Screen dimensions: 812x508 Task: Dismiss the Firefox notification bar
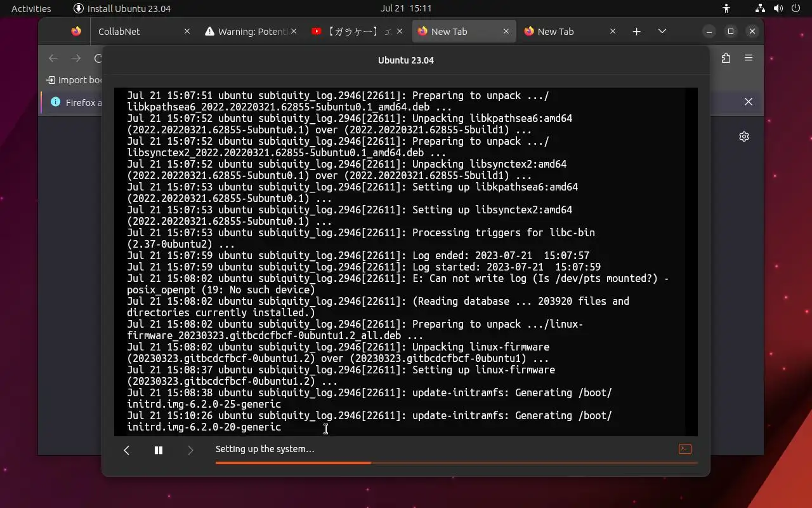749,102
